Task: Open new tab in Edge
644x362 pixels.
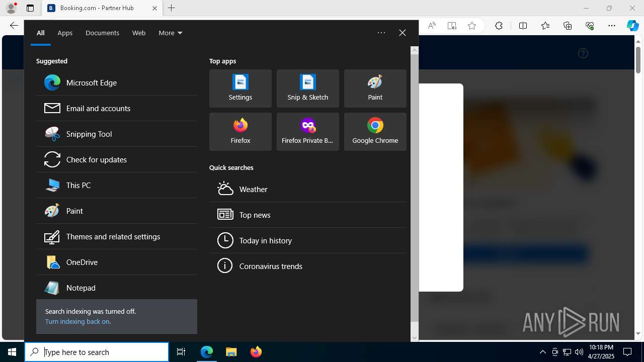Action: coord(172,8)
